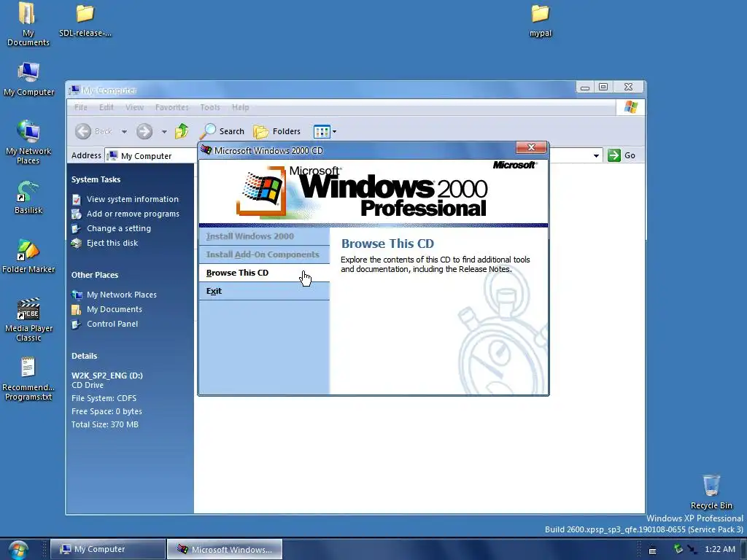The width and height of the screenshot is (747, 560).
Task: Click the keyboard tray icon
Action: point(653,551)
